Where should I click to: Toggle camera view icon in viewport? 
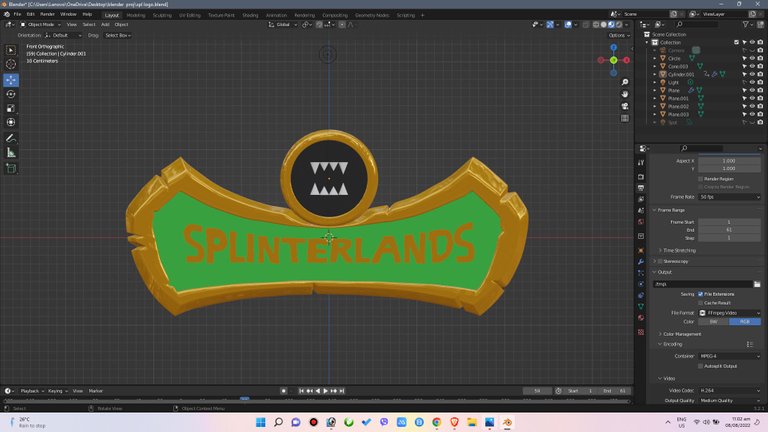(625, 106)
